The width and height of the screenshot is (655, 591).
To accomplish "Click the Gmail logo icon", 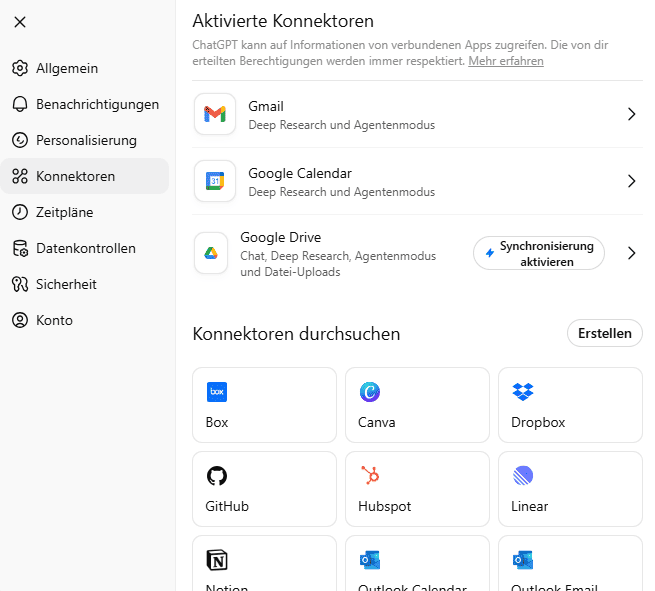I will click(215, 114).
